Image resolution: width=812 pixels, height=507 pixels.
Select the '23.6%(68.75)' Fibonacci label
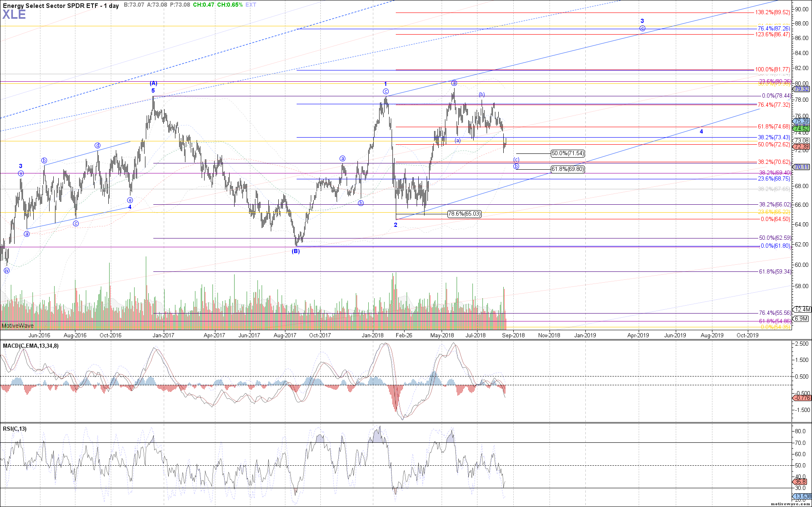click(x=774, y=178)
